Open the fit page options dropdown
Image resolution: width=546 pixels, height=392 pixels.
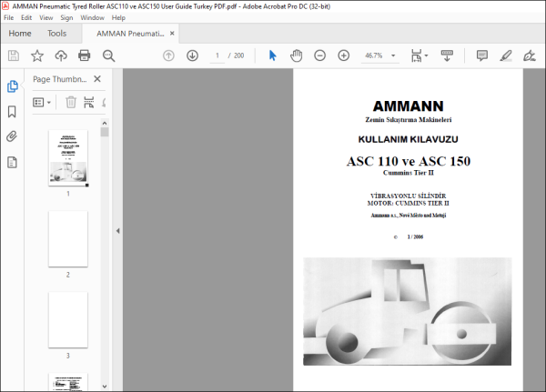(420, 55)
